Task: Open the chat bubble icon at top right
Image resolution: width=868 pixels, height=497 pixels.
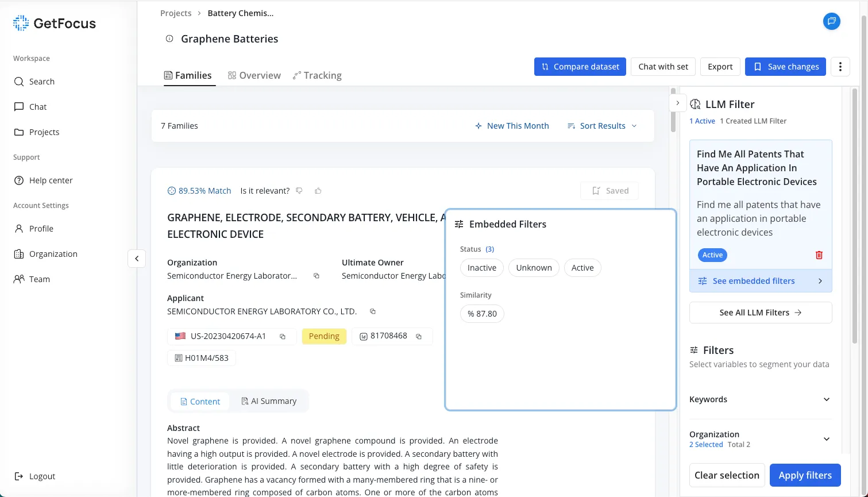Action: tap(831, 21)
